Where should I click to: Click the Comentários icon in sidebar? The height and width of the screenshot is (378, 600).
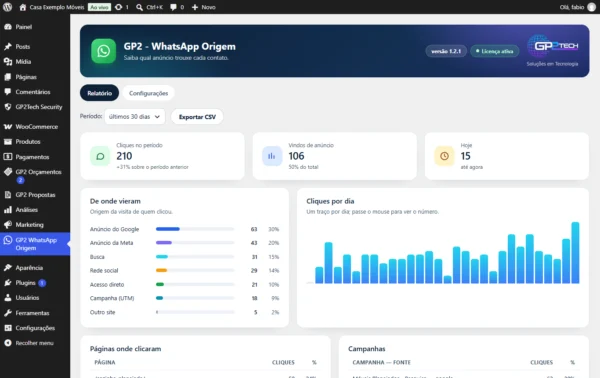(8, 92)
